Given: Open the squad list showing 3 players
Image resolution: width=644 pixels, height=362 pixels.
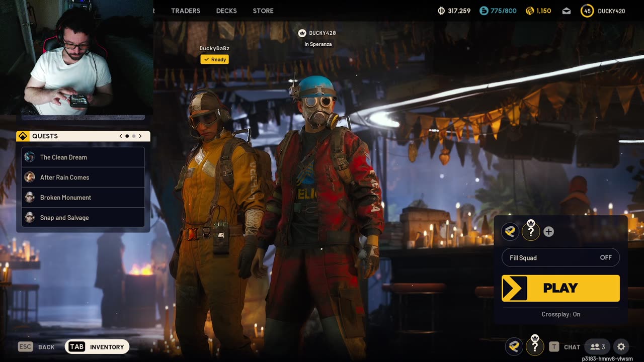Looking at the screenshot, I should [x=598, y=347].
